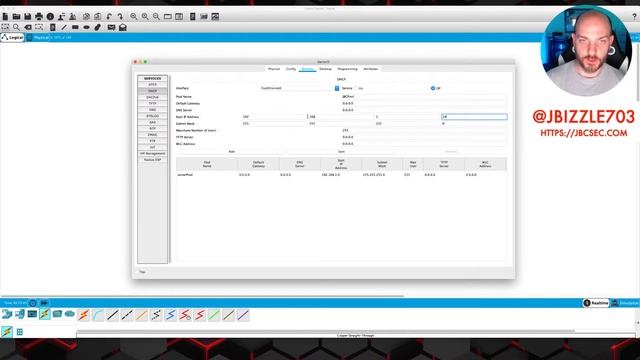640x360 pixels.
Task: Switch to the Config tab
Action: click(291, 69)
